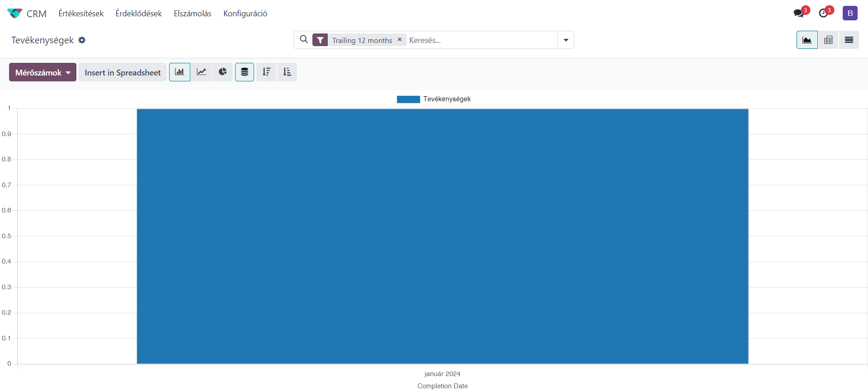Open the activities clock icon
The height and width of the screenshot is (391, 868).
tap(823, 13)
